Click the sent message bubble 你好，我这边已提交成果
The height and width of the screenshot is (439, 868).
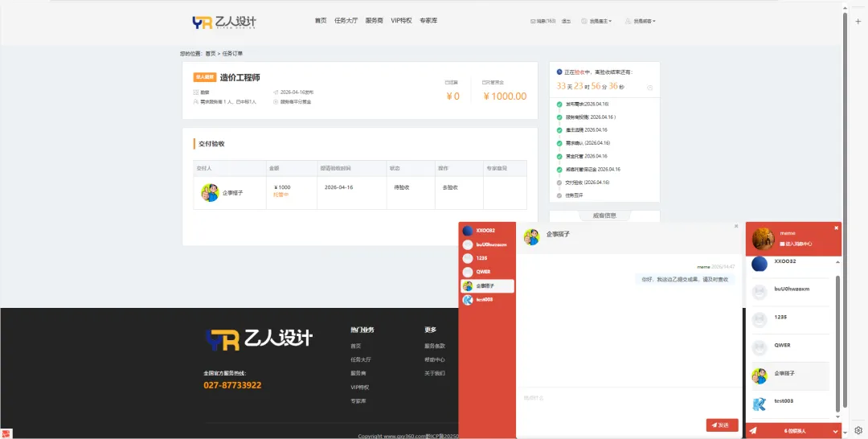pos(685,280)
